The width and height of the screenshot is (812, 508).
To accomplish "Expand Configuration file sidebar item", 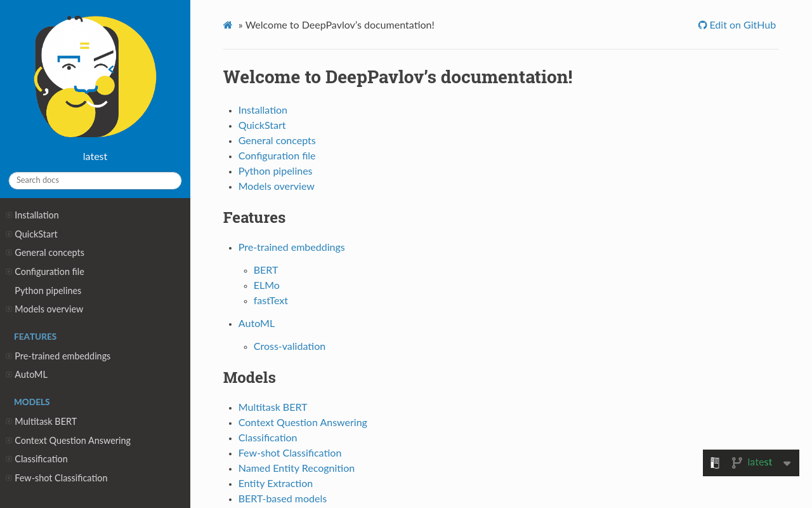I will [9, 272].
